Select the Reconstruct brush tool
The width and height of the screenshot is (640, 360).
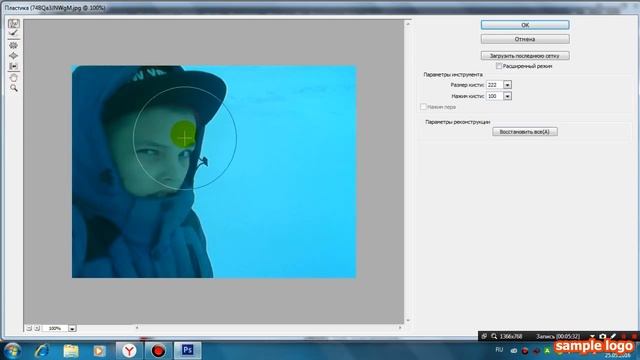(13, 33)
